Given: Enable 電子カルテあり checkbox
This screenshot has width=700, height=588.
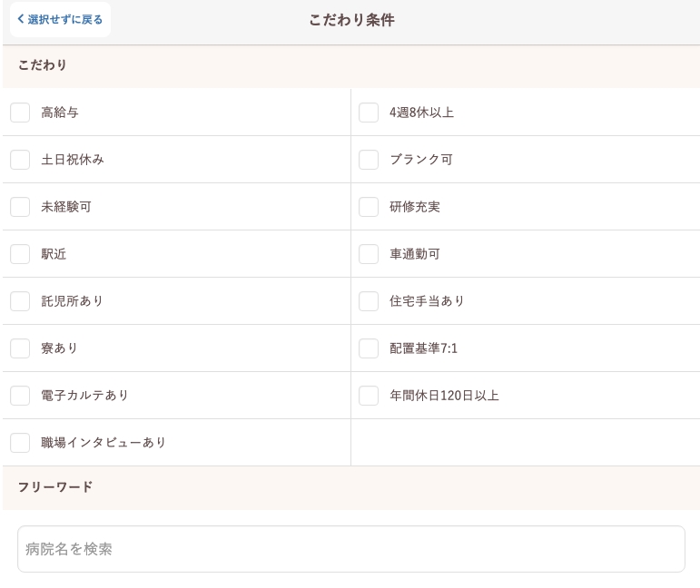Looking at the screenshot, I should coord(20,396).
